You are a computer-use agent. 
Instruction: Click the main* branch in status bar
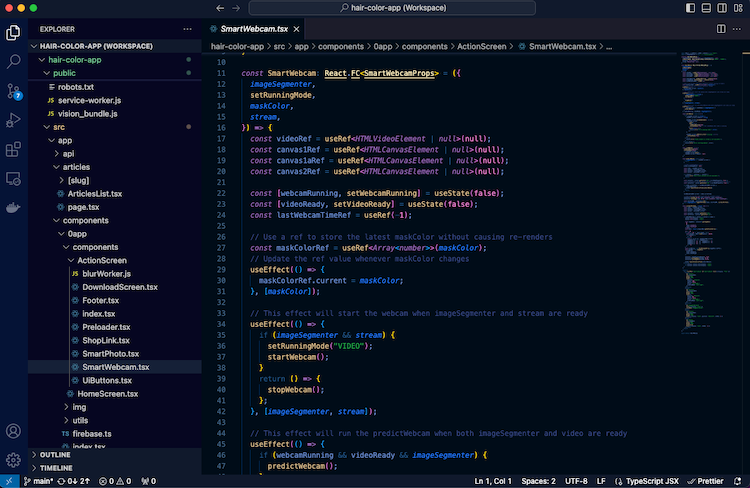[x=39, y=481]
